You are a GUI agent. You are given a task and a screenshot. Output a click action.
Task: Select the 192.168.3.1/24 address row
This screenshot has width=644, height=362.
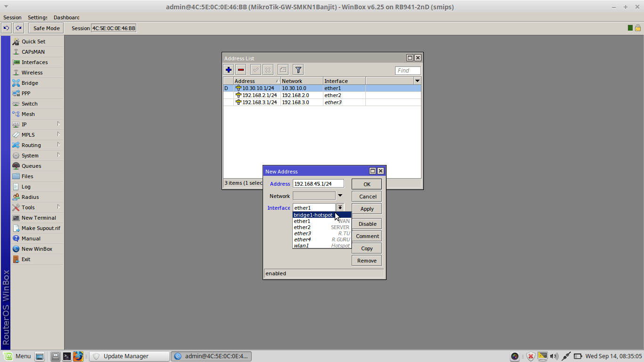click(322, 102)
